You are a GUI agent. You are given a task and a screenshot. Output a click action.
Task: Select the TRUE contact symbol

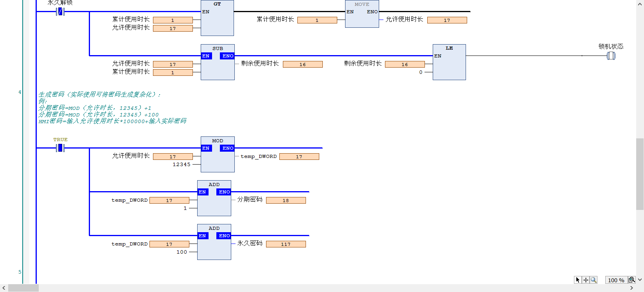(60, 148)
